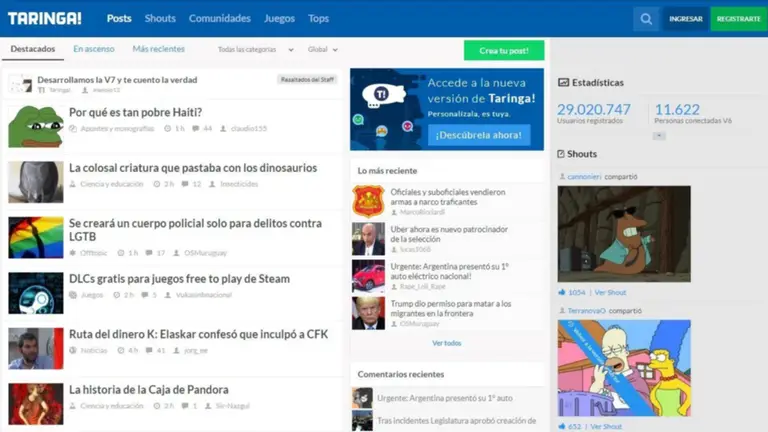The width and height of the screenshot is (768, 432).
Task: Click the REGISTRARTE button
Action: click(739, 19)
